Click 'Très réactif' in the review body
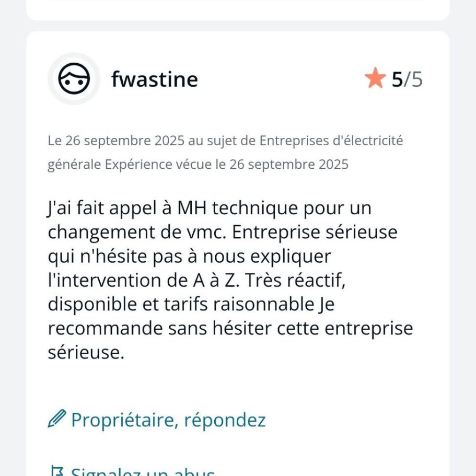Image resolution: width=476 pixels, height=476 pixels. point(297,281)
